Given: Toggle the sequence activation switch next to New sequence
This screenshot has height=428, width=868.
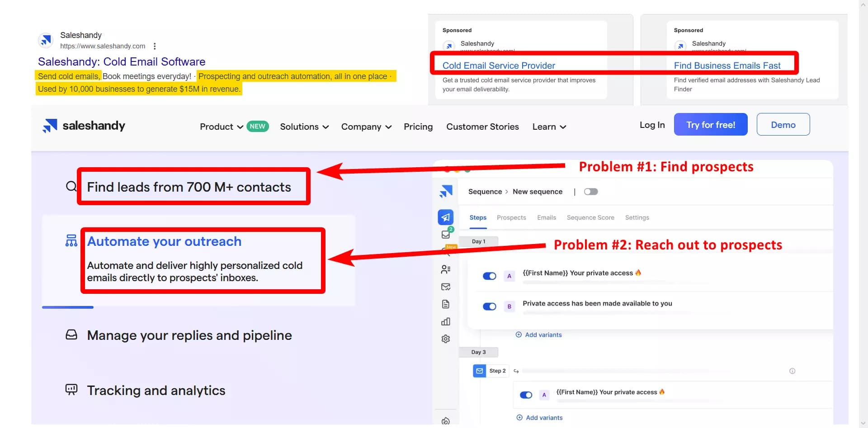Looking at the screenshot, I should point(591,192).
